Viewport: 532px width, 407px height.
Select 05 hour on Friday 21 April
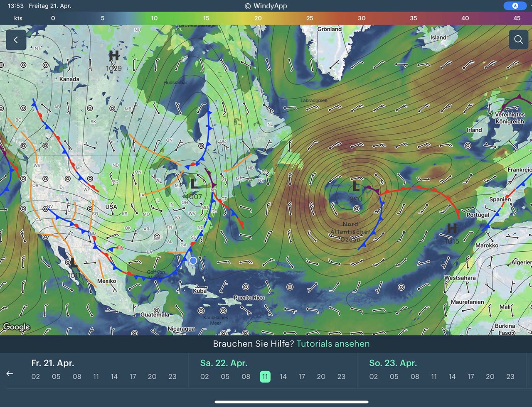click(x=56, y=377)
